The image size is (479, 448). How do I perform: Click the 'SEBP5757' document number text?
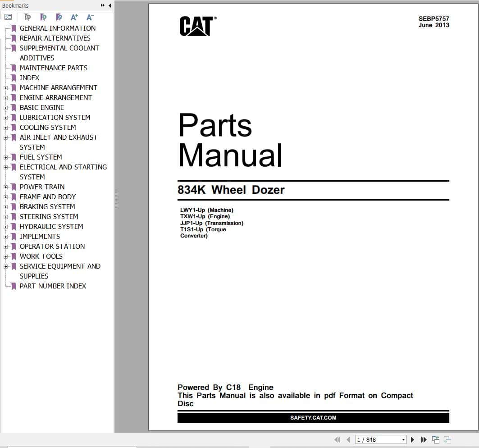click(434, 18)
